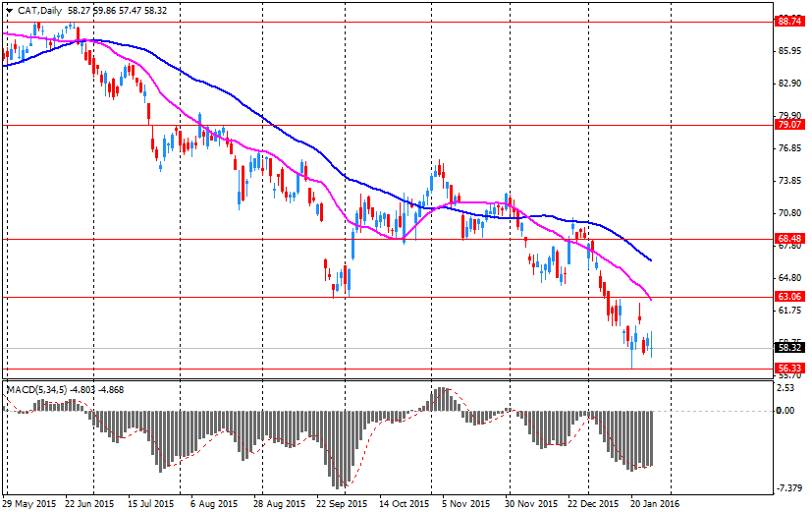Click the 29 May 2015 date label
This screenshot has width=812, height=512.
[x=29, y=504]
